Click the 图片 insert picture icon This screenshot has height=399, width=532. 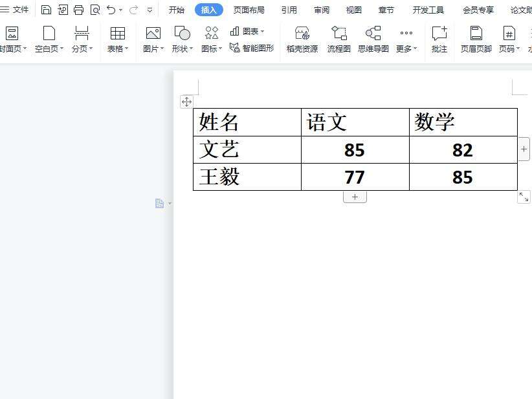tap(153, 33)
